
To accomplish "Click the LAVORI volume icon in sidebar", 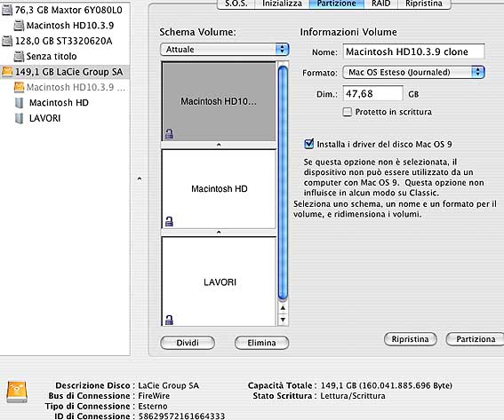I will click(x=20, y=118).
